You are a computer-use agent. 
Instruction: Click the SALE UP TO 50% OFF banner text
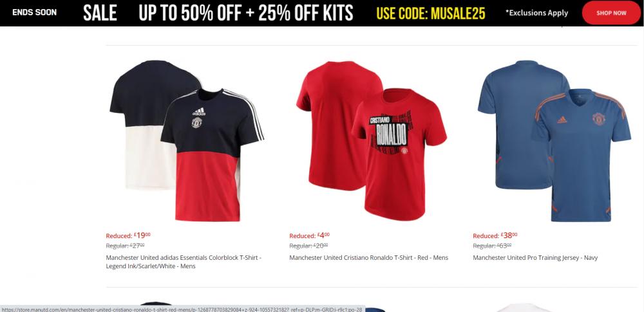click(218, 13)
